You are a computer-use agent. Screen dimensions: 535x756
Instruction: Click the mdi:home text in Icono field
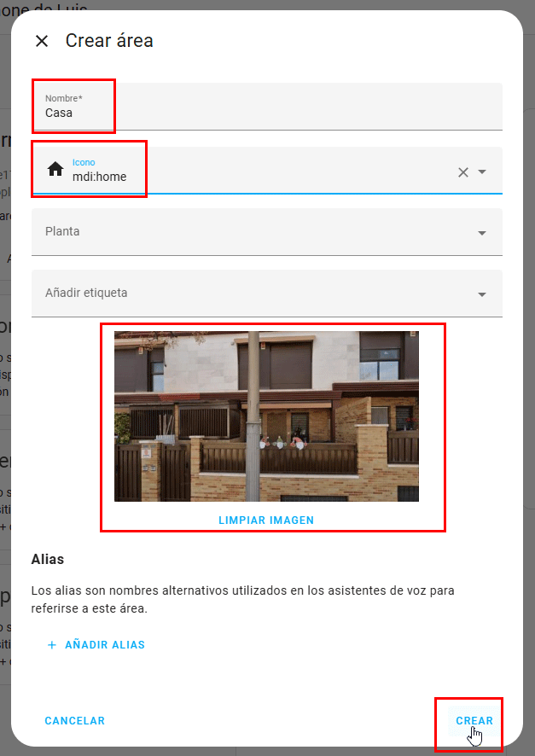click(99, 177)
